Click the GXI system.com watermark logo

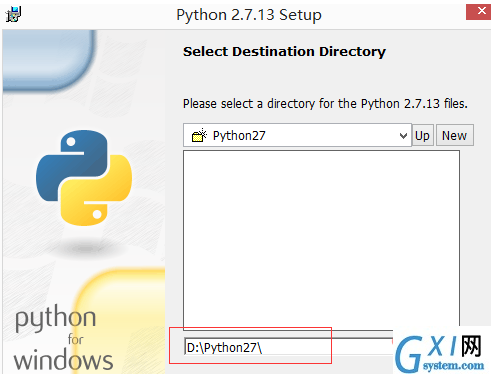pos(440,353)
